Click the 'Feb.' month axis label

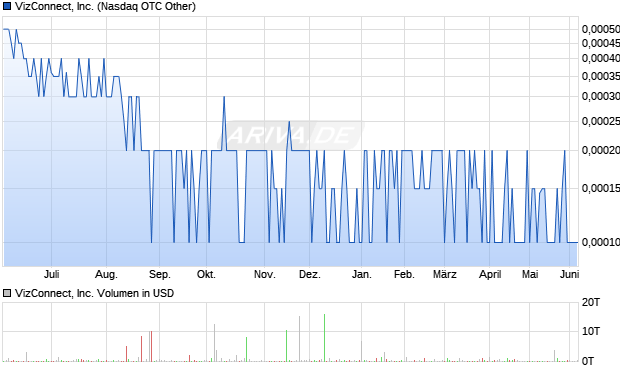[x=404, y=274]
